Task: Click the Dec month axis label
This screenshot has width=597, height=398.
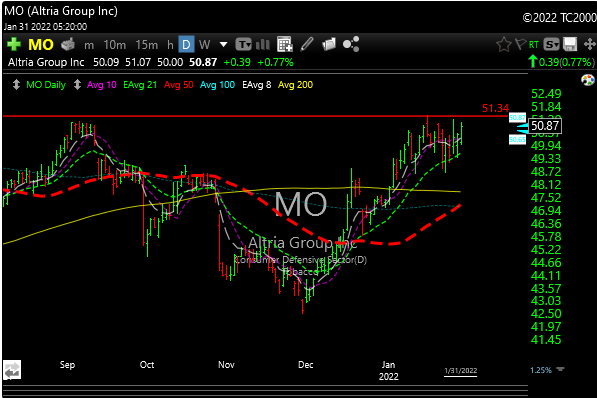Action: click(x=305, y=365)
